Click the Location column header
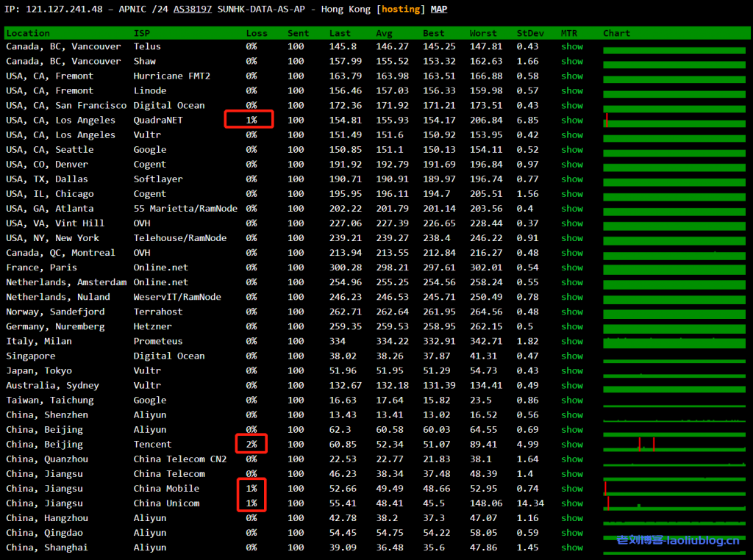 (x=28, y=33)
